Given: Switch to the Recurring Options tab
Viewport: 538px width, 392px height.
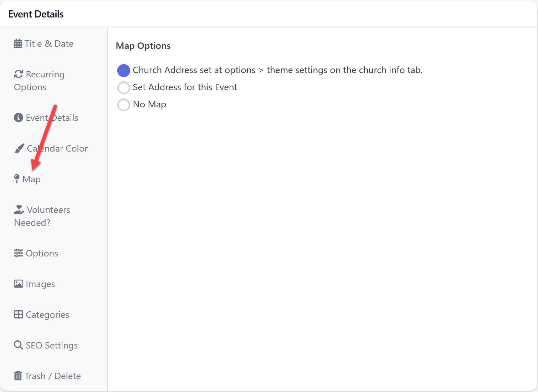Looking at the screenshot, I should point(39,81).
